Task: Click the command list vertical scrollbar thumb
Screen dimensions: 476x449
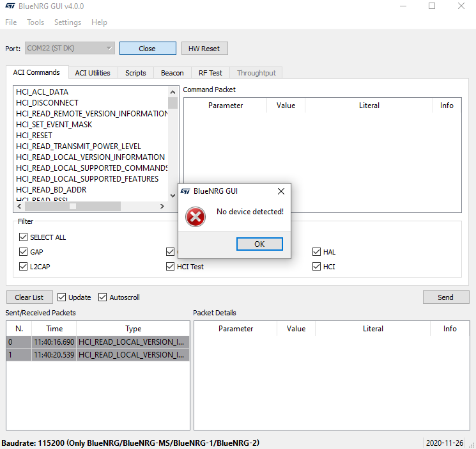Action: click(x=173, y=103)
